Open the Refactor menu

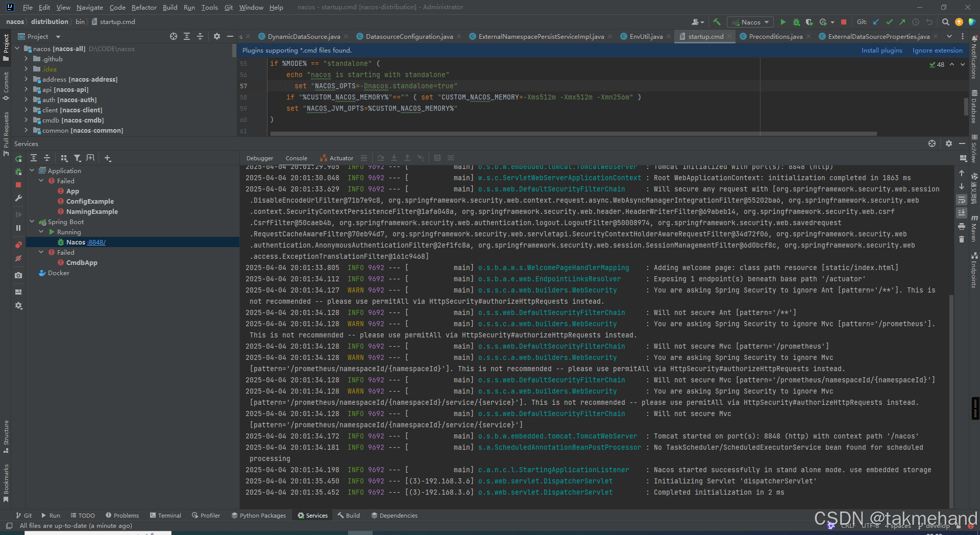point(144,7)
